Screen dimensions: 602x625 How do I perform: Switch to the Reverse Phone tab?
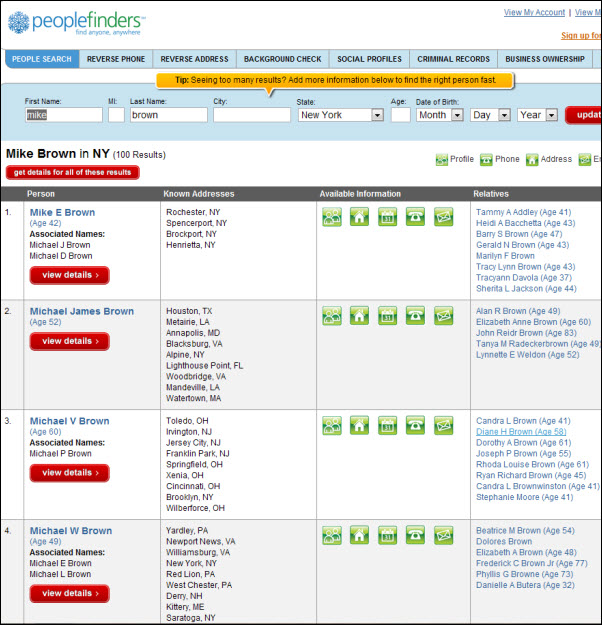(116, 59)
